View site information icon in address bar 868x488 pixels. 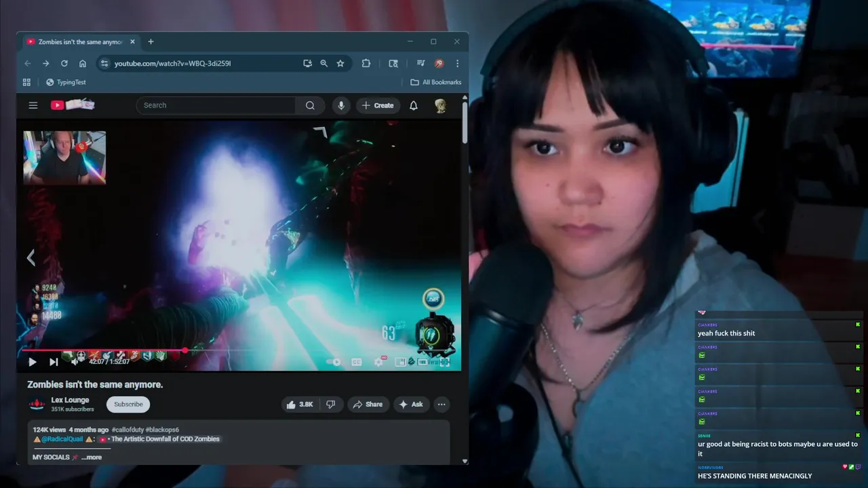(x=104, y=63)
